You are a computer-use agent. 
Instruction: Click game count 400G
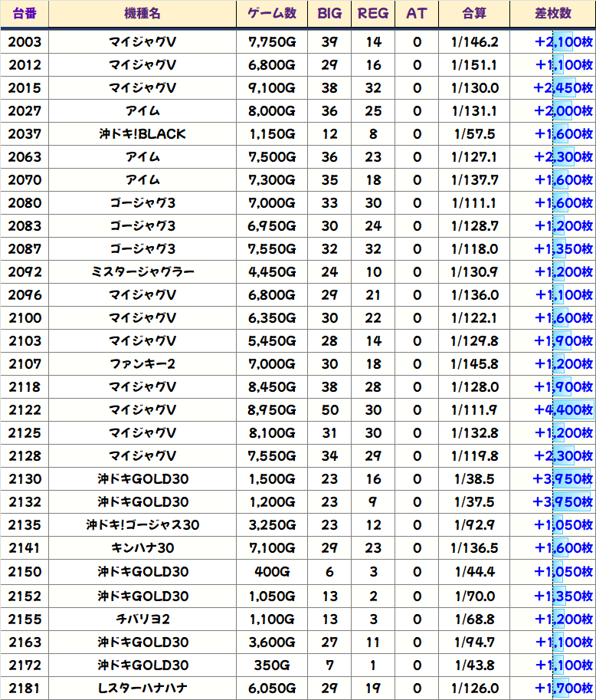[272, 572]
